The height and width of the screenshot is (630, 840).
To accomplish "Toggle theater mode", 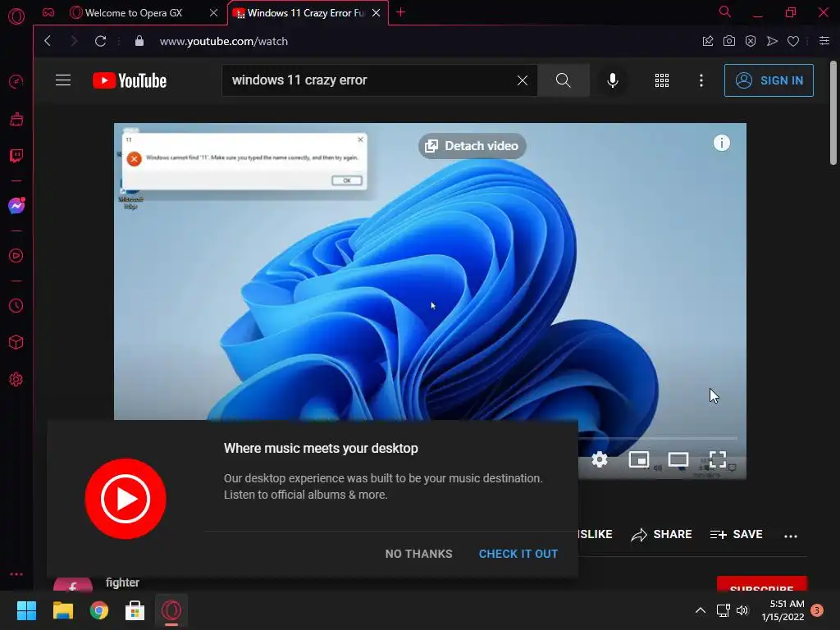I will coord(678,459).
